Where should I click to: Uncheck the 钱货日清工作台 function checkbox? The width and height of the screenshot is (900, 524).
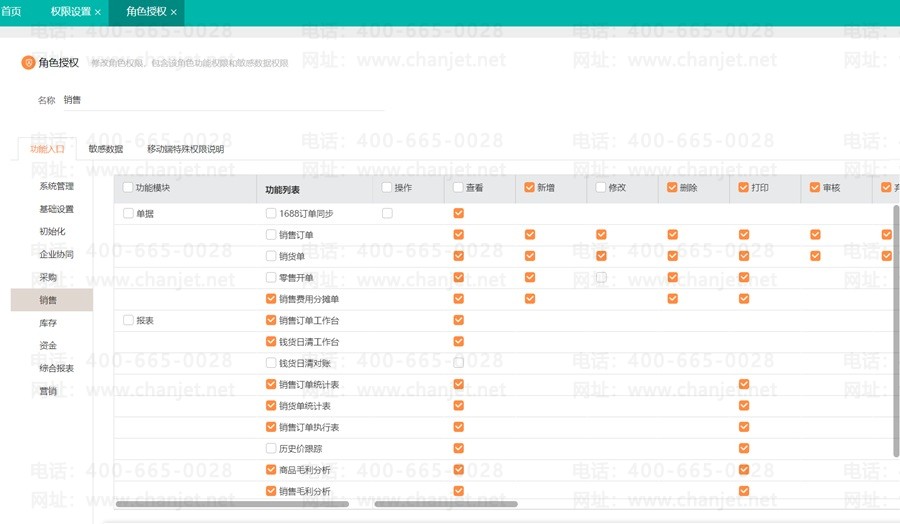coord(271,341)
